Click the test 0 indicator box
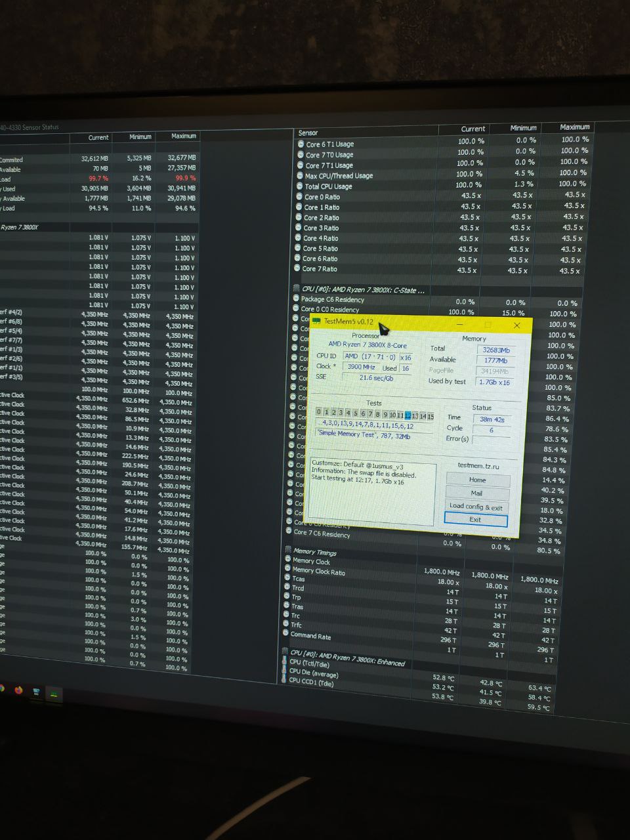This screenshot has width=630, height=840. coord(319,412)
